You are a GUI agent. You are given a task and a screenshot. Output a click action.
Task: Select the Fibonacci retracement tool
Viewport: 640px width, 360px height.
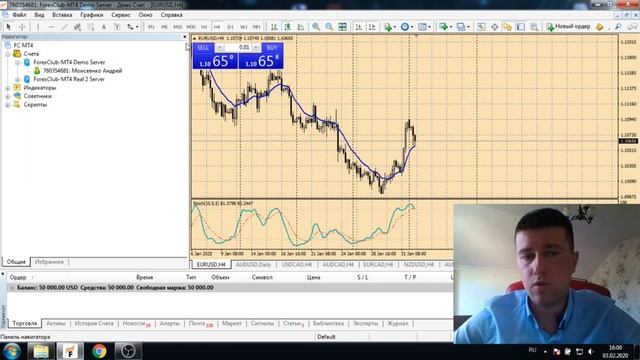[91, 27]
